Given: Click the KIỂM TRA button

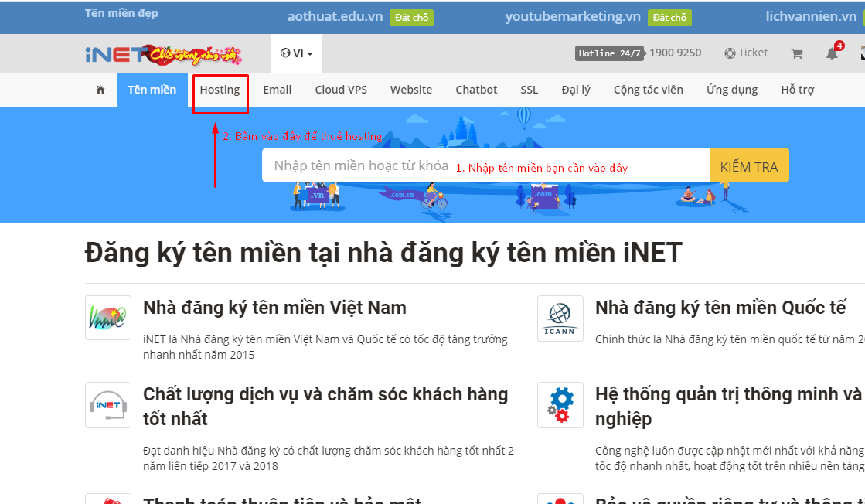Looking at the screenshot, I should tap(749, 165).
